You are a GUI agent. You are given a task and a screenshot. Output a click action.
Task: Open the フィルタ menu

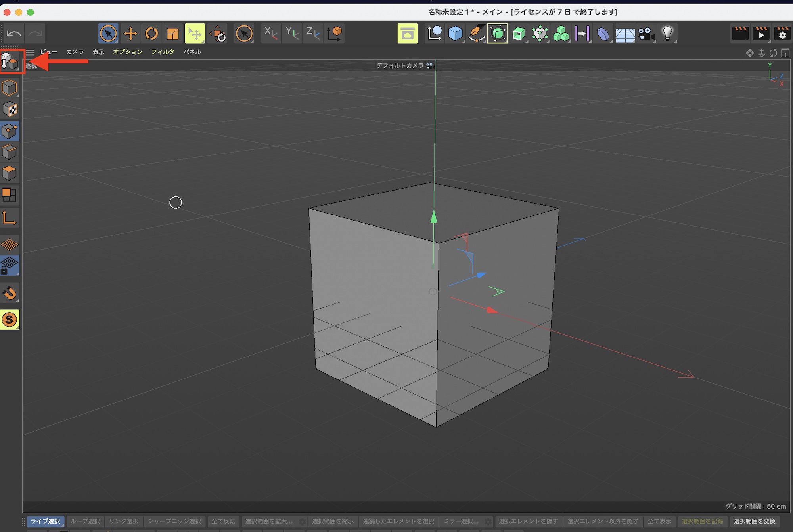click(x=163, y=52)
